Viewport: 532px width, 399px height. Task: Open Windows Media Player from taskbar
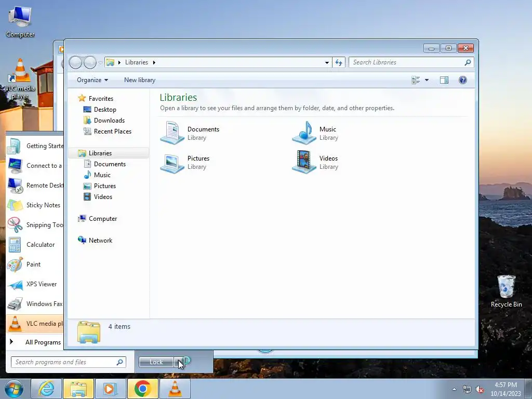point(110,389)
